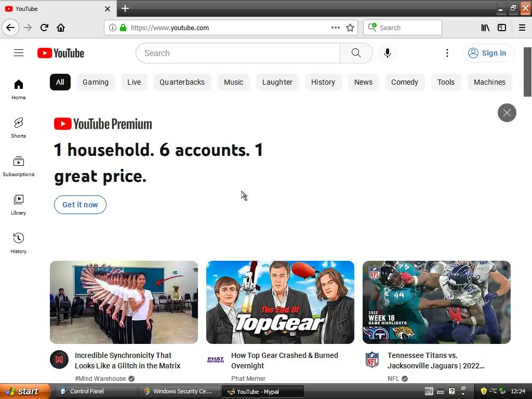Image resolution: width=532 pixels, height=399 pixels.
Task: Click the browser address bar URL
Action: pos(170,28)
